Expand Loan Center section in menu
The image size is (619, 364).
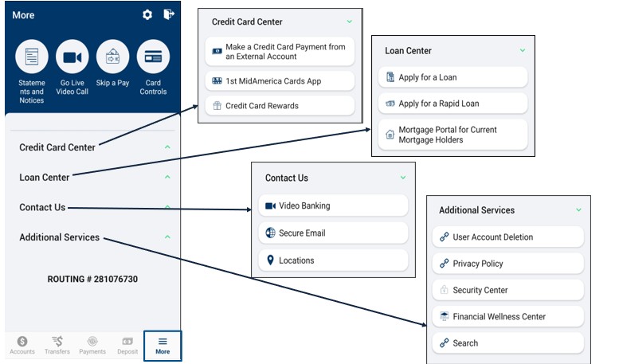coord(45,177)
